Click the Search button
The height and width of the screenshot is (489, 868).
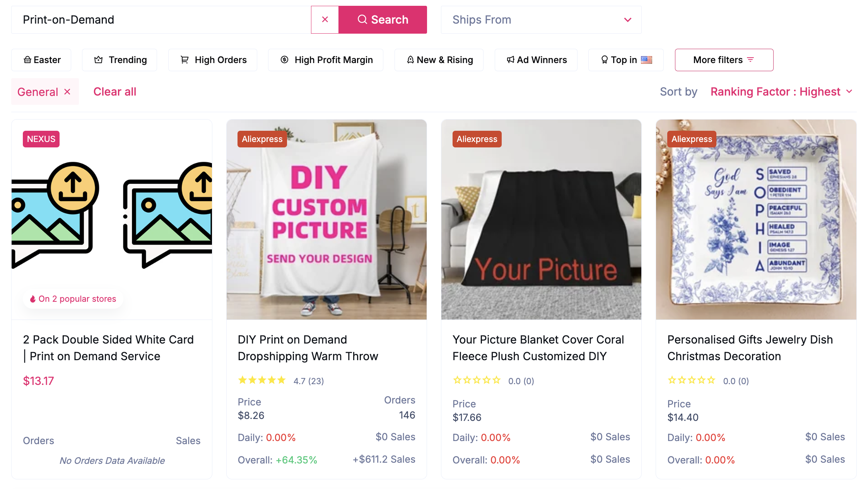(383, 19)
